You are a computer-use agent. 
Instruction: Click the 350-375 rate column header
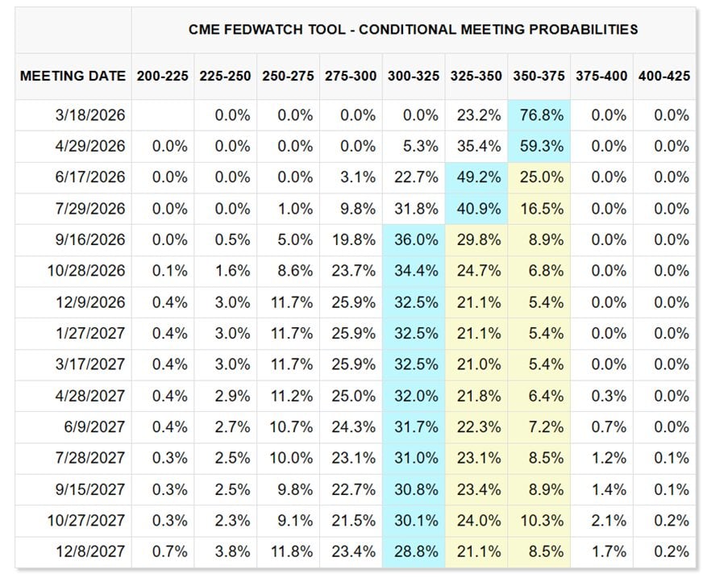pos(539,76)
